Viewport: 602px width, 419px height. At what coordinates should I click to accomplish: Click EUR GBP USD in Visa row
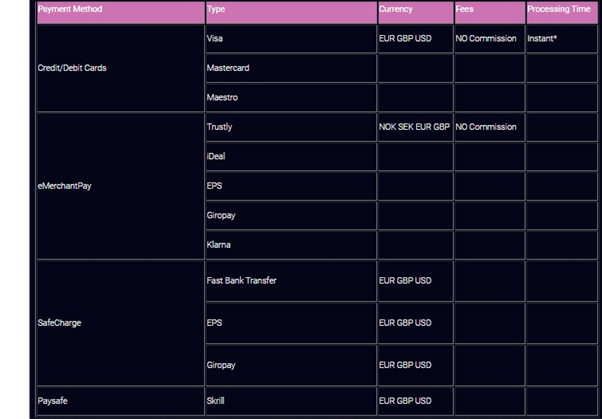tap(415, 39)
